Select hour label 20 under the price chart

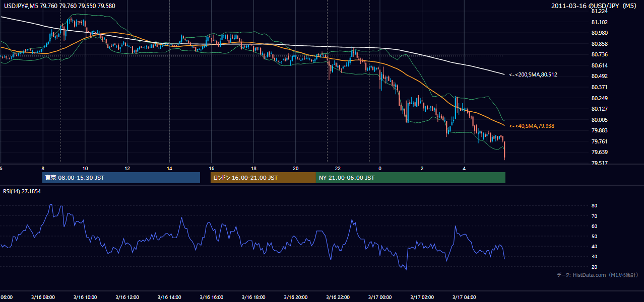point(296,168)
